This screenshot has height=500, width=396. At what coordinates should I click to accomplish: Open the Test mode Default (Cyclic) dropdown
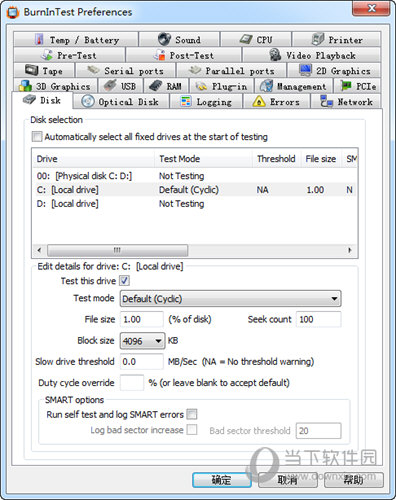pyautogui.click(x=231, y=298)
